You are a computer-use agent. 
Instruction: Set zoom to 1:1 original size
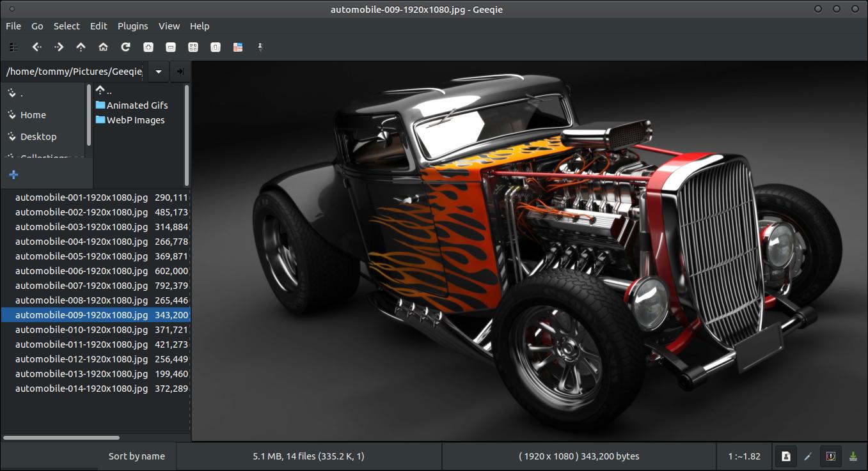pyautogui.click(x=216, y=47)
